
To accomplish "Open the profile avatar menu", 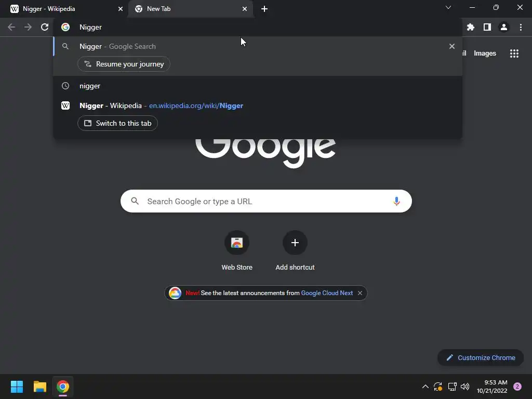I will 504,27.
